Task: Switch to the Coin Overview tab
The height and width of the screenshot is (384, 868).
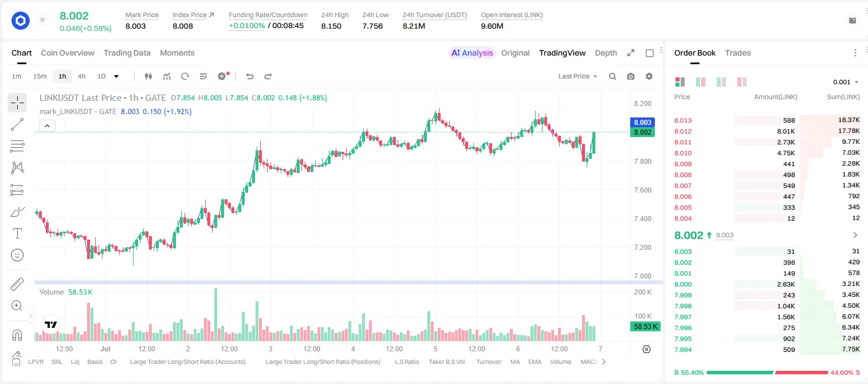Action: pos(68,53)
